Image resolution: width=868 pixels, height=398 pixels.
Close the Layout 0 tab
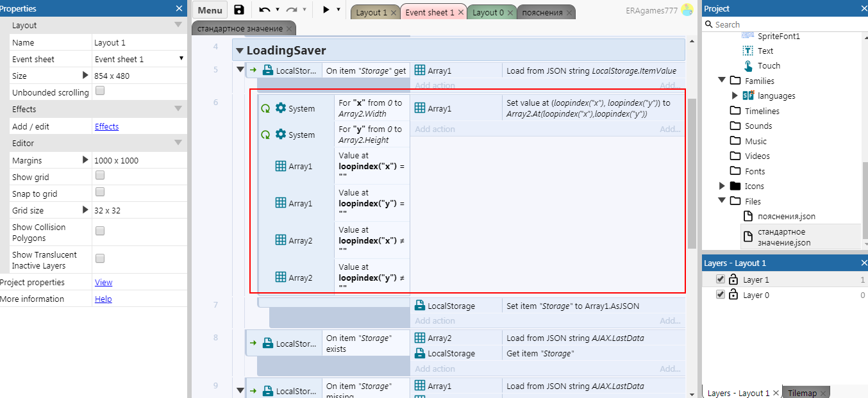click(x=510, y=12)
